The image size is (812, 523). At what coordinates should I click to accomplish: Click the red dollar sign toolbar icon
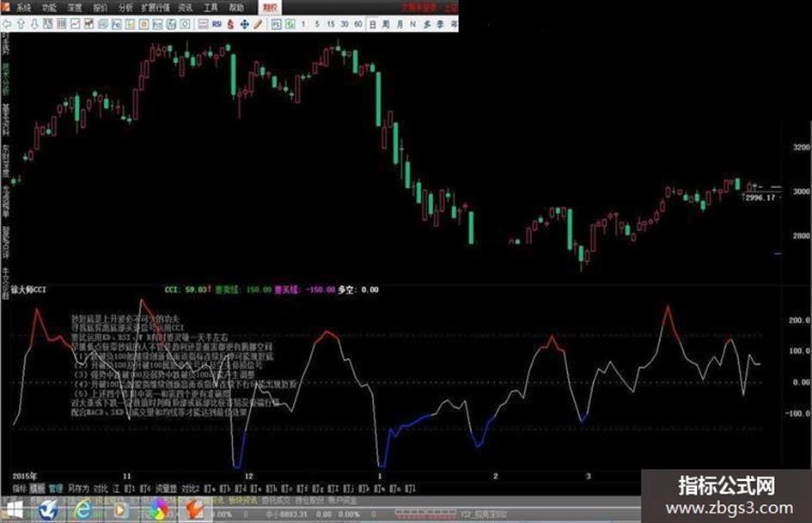(x=230, y=24)
